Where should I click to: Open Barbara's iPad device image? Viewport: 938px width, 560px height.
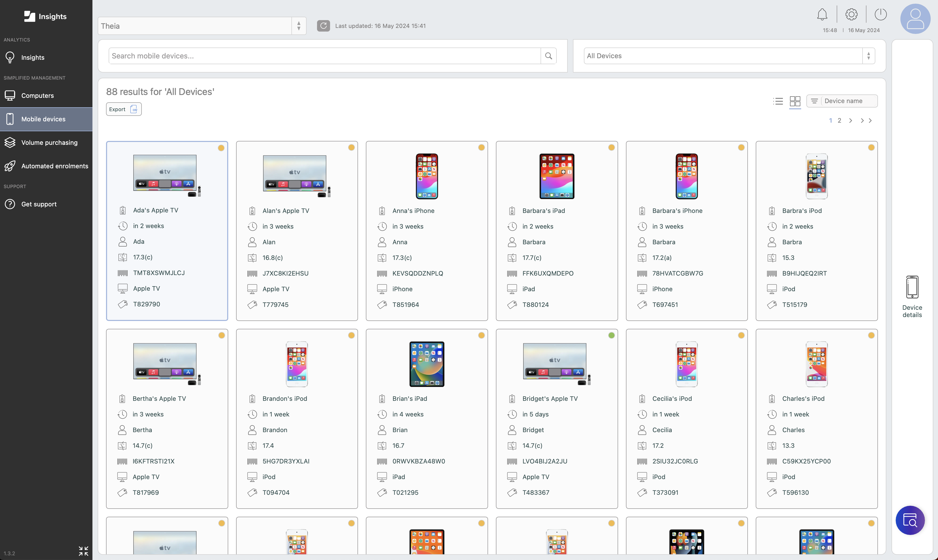point(556,176)
